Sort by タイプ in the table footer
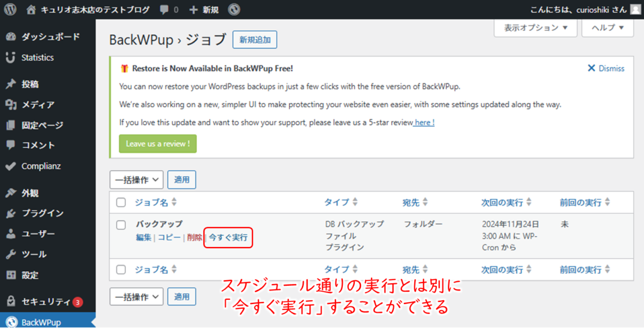Viewport: 644px width, 333px height. click(341, 270)
